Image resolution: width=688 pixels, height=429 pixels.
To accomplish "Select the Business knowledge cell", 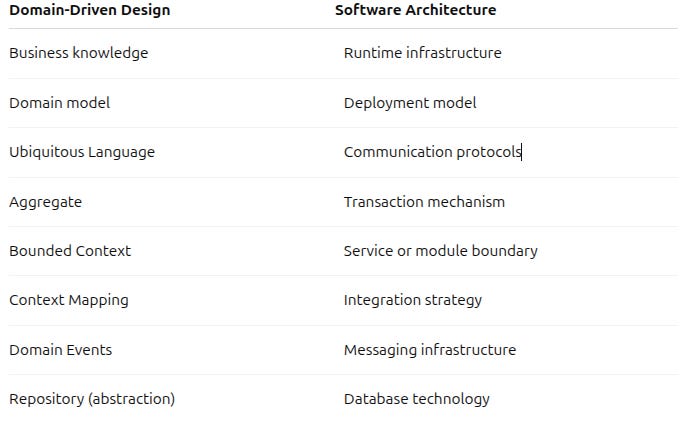I will tap(79, 53).
